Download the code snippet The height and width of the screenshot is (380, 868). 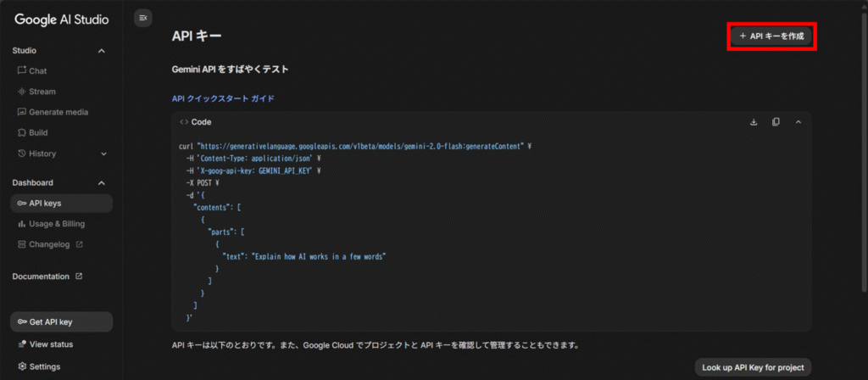[x=754, y=122]
